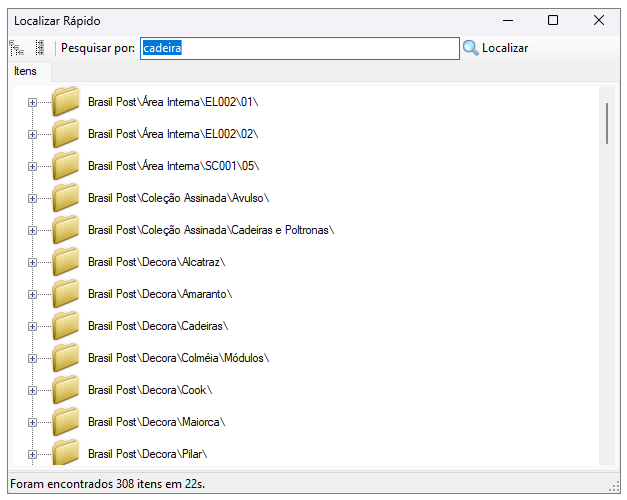This screenshot has width=627, height=500.
Task: Click the list view icon in toolbar
Action: tap(39, 48)
